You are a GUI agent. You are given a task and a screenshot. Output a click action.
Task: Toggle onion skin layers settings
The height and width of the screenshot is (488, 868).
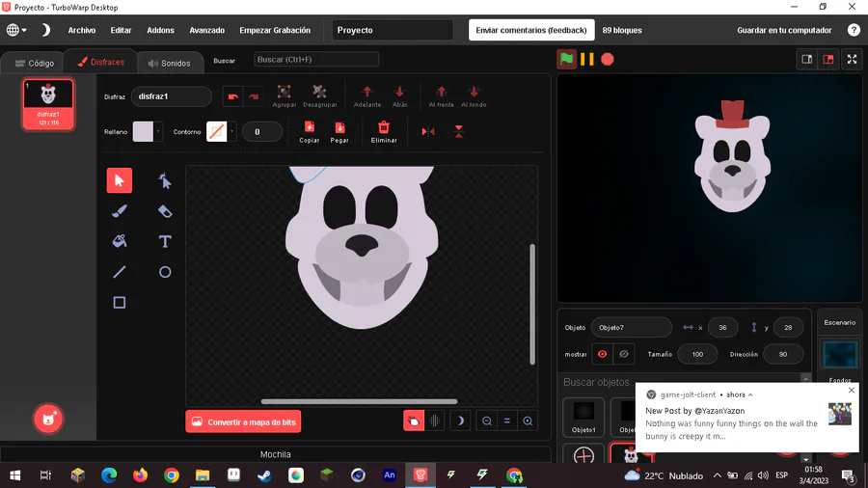pos(435,421)
